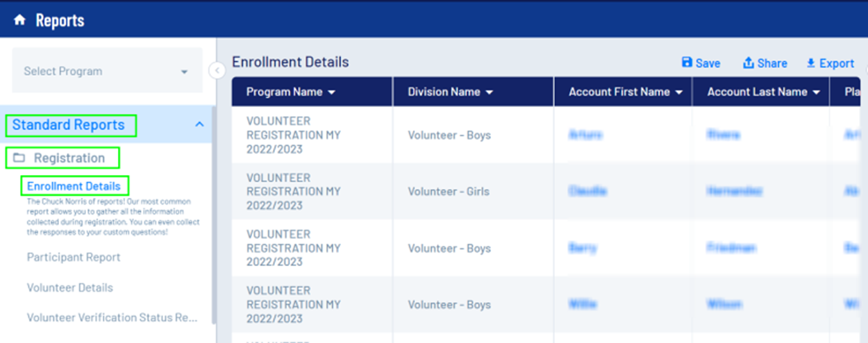Expand the Registration folder item
This screenshot has width=868, height=343.
coord(69,158)
